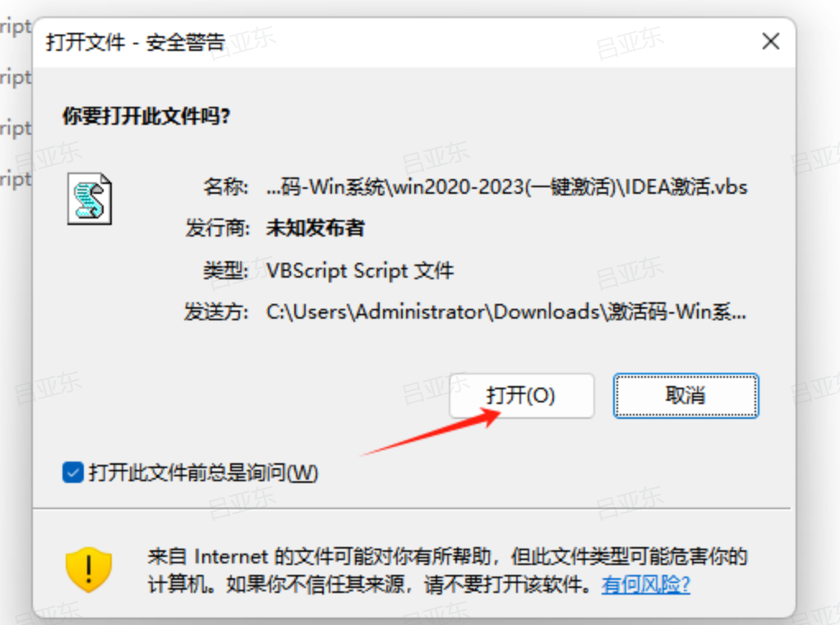The image size is (840, 625).
Task: Click the 名称: field label
Action: [x=225, y=187]
